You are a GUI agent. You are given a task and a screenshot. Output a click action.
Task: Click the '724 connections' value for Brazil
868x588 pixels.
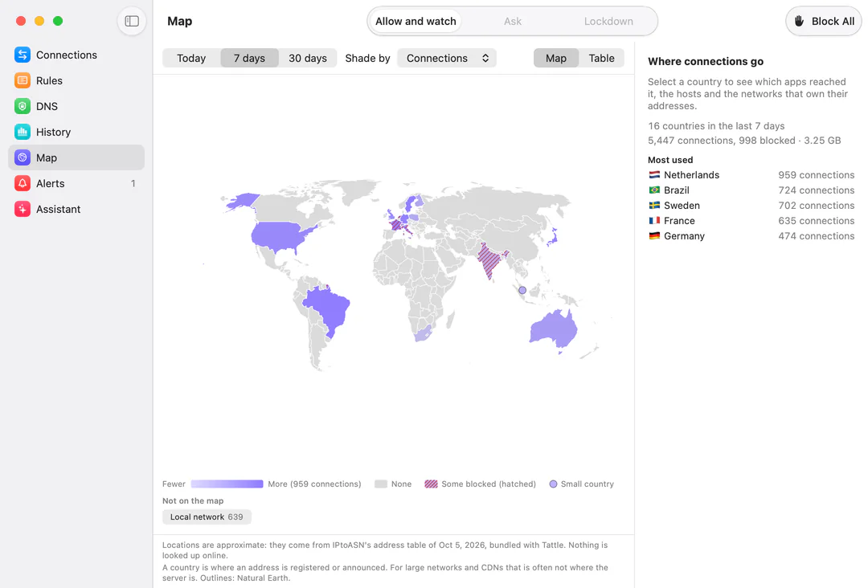tap(816, 190)
